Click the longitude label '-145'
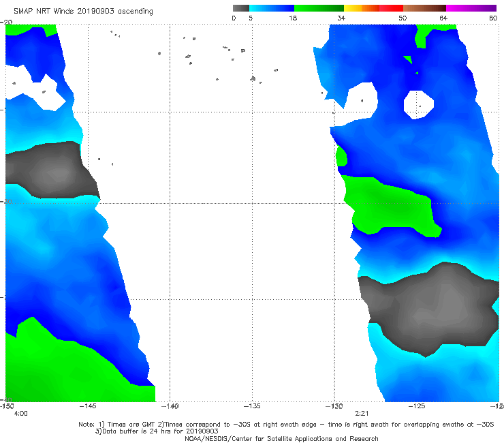The height and width of the screenshot is (443, 504). (87, 406)
